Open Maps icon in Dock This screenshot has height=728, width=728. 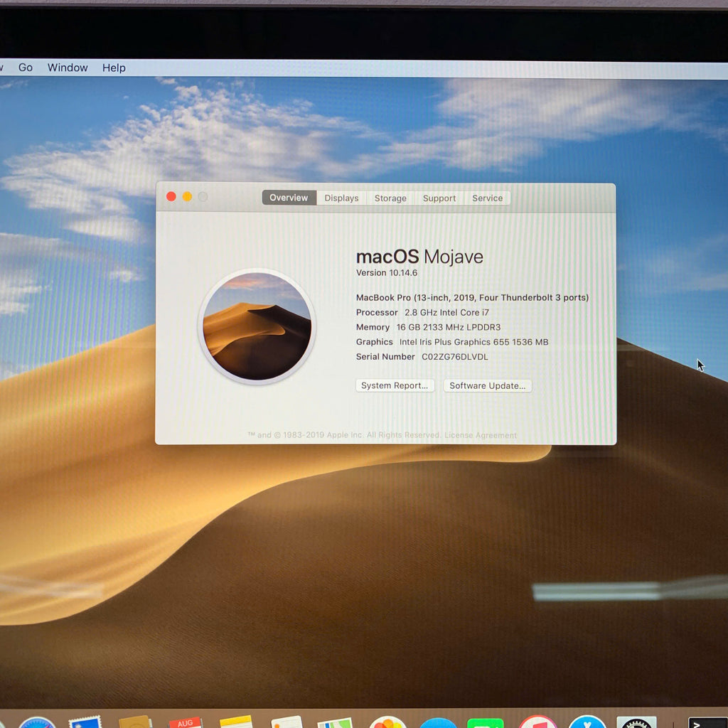tap(335, 723)
